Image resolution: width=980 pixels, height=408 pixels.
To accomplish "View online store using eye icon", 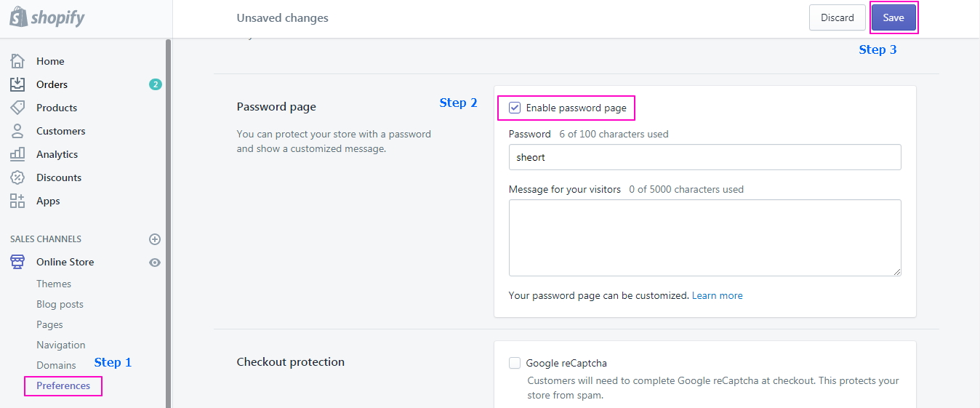I will click(x=154, y=263).
